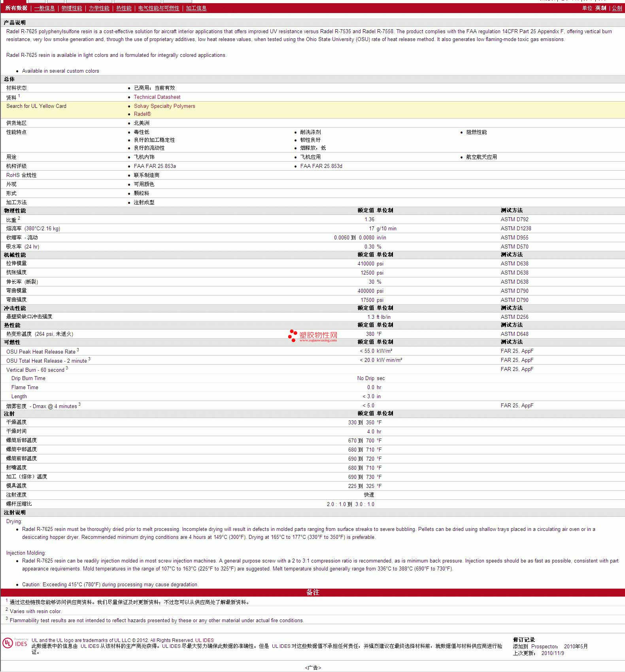Click the 弯曲模量 value 400000

click(366, 291)
